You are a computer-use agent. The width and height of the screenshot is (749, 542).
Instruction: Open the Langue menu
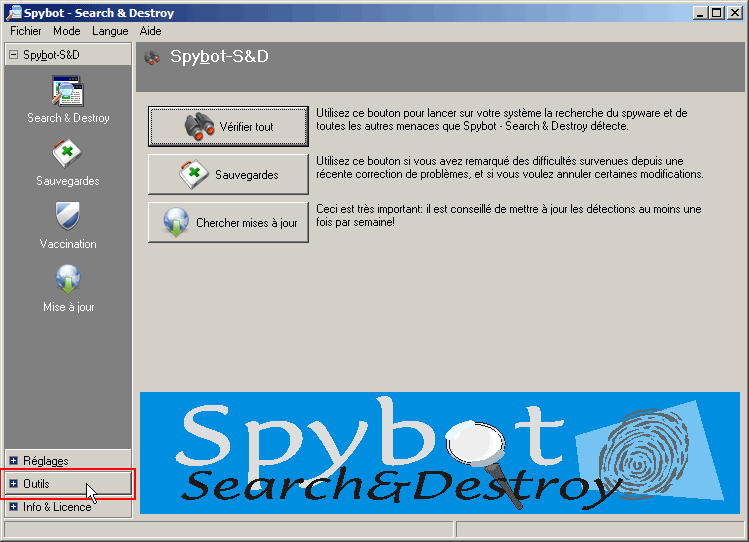pos(110,31)
